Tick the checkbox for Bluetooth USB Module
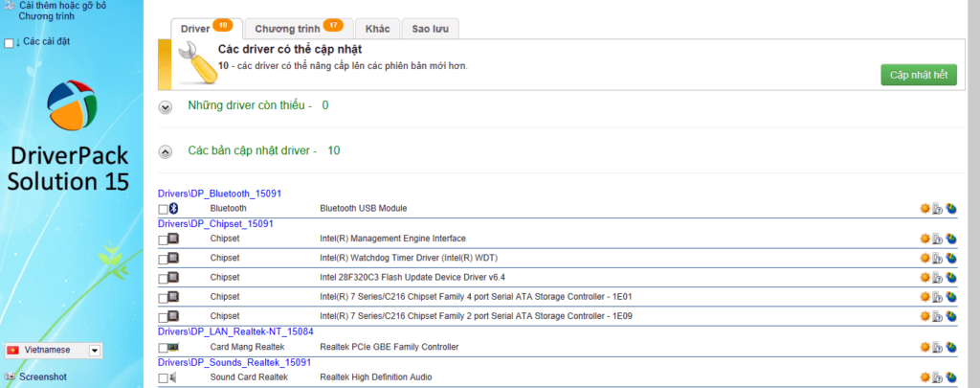 [163, 209]
